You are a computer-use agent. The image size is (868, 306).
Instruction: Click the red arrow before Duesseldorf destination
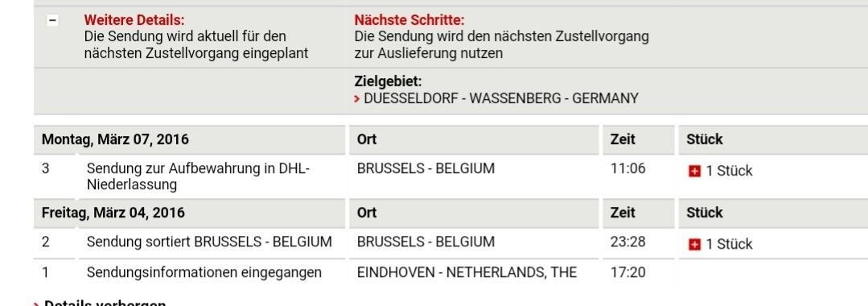coord(357,99)
